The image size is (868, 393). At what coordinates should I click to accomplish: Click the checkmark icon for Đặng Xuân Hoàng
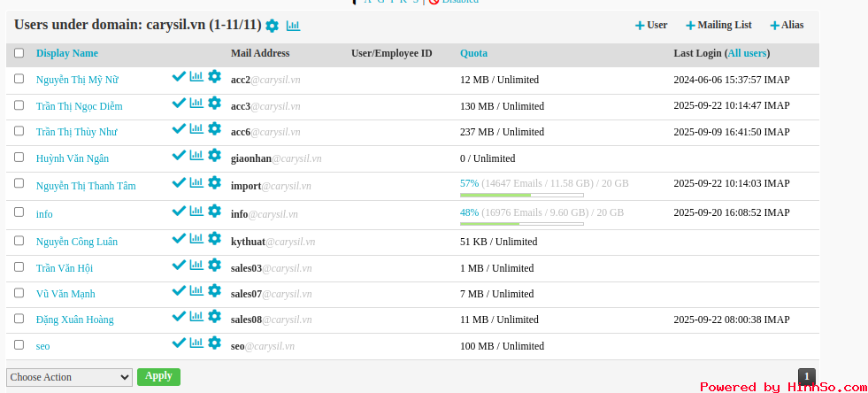click(x=179, y=317)
